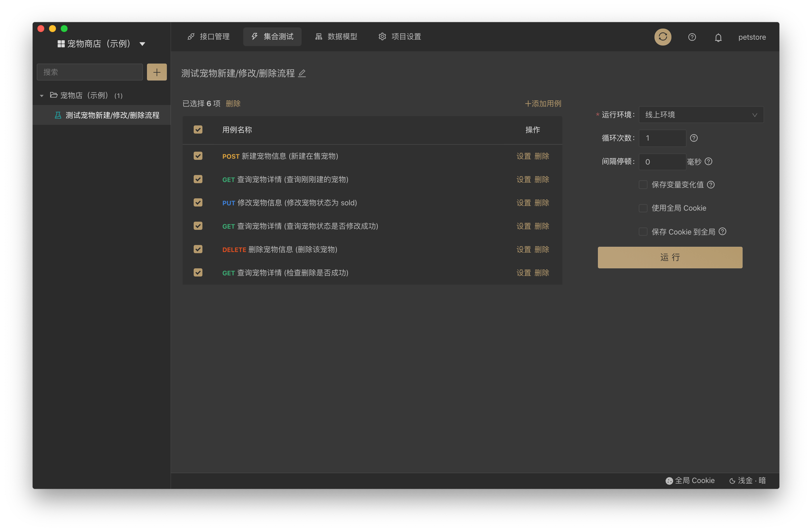Click help icon beside 保存变量变化值
Image resolution: width=812 pixels, height=532 pixels.
(x=711, y=185)
